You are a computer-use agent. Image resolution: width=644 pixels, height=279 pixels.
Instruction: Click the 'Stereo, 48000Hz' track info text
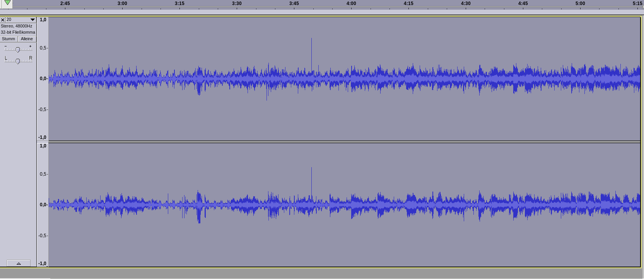tap(17, 26)
